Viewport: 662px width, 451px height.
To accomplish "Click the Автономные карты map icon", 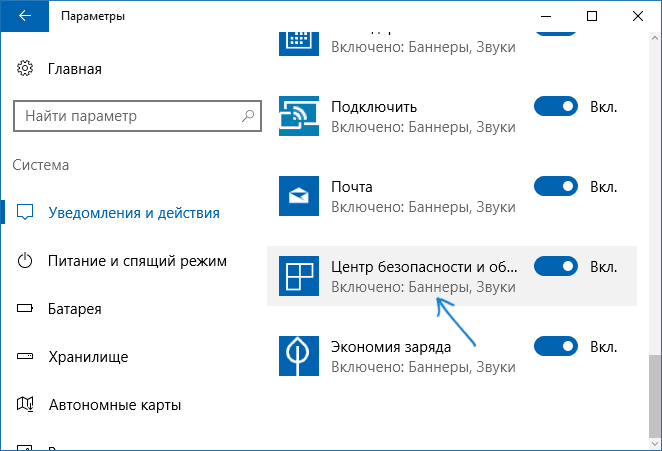I will point(25,405).
